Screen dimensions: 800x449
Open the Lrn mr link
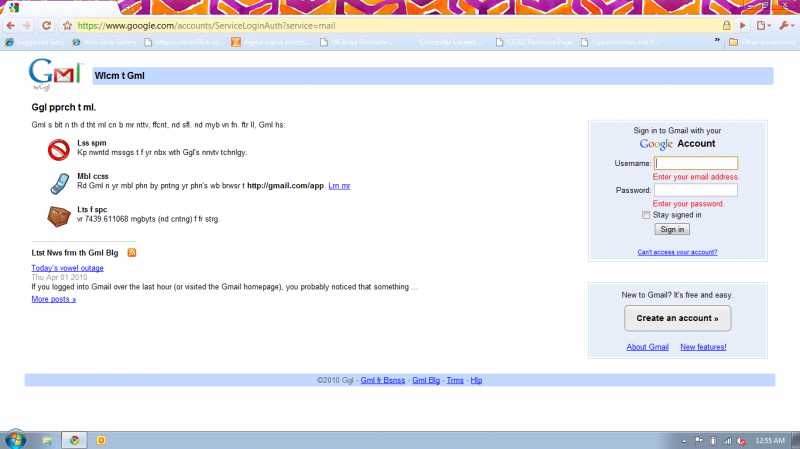[x=339, y=186]
